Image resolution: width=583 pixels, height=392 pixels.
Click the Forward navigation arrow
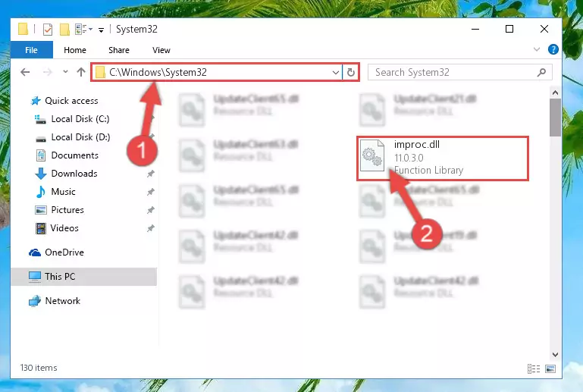pyautogui.click(x=47, y=72)
